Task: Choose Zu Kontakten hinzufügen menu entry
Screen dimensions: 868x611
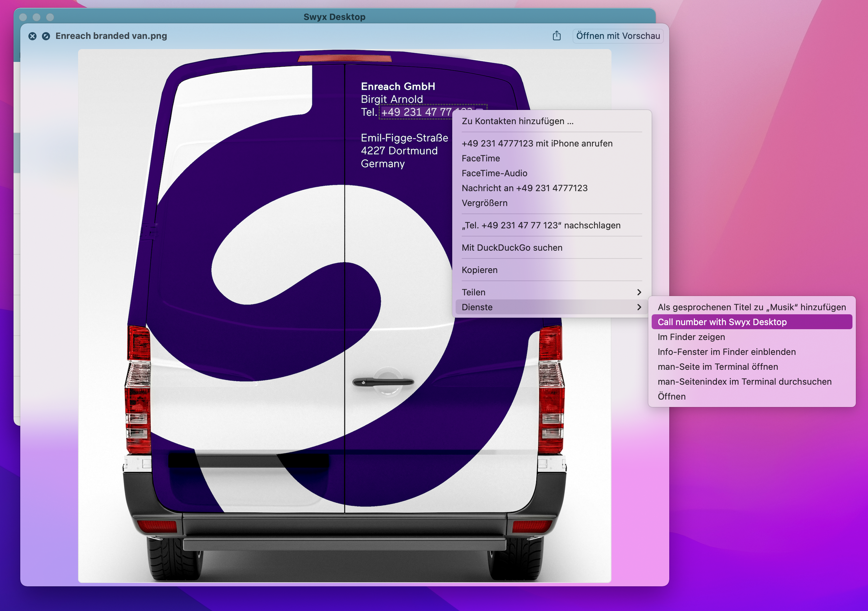Action: 517,121
